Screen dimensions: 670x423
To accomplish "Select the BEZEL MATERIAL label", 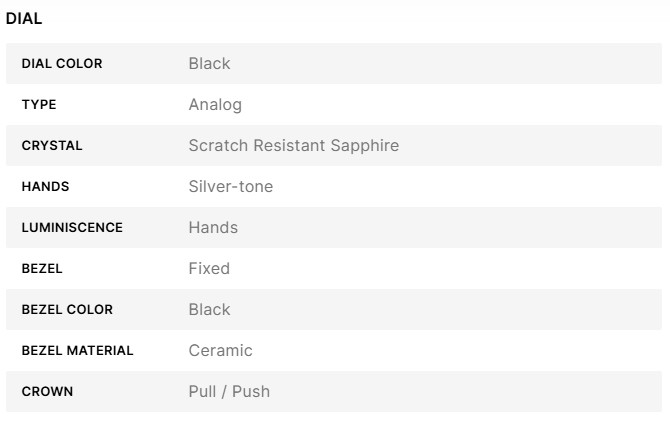I will 77,351.
